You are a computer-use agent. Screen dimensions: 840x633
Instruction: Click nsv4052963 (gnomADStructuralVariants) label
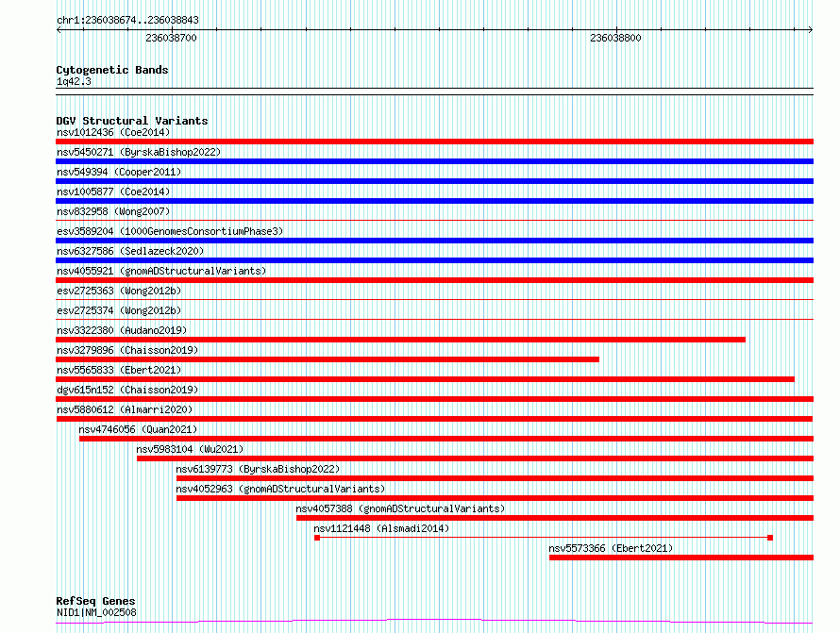coord(280,489)
